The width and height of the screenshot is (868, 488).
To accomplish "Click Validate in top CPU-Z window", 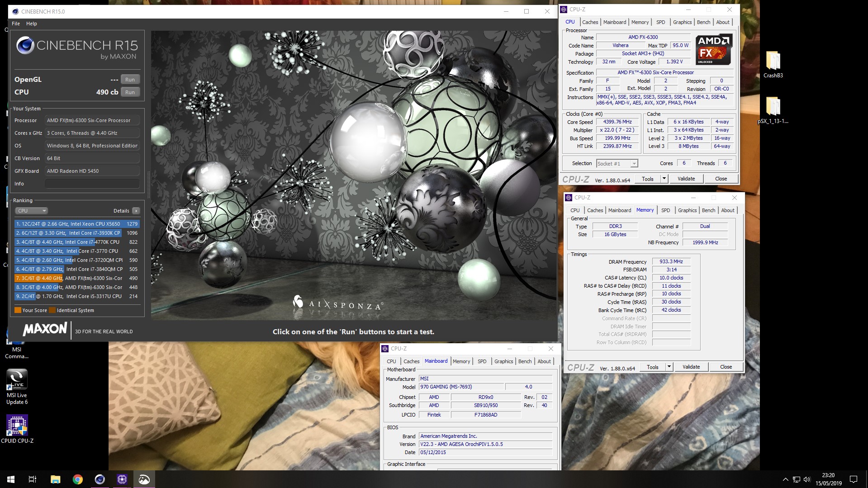I will pos(686,179).
